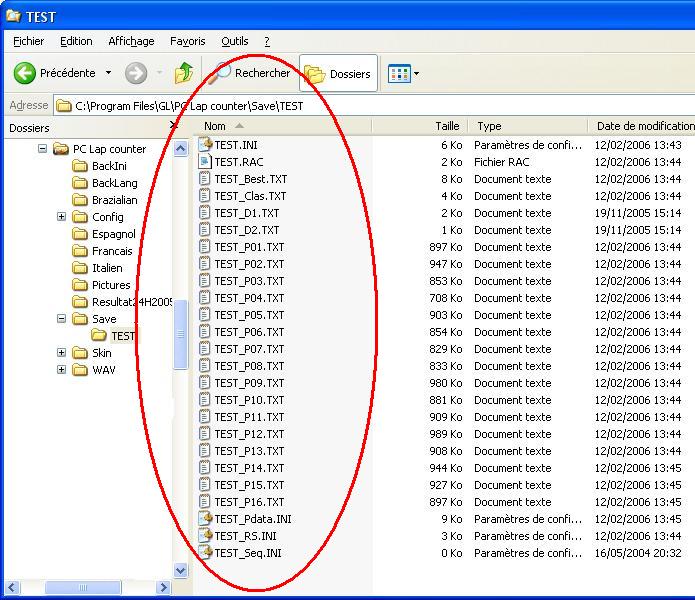Expand the Skin folder node

point(62,353)
